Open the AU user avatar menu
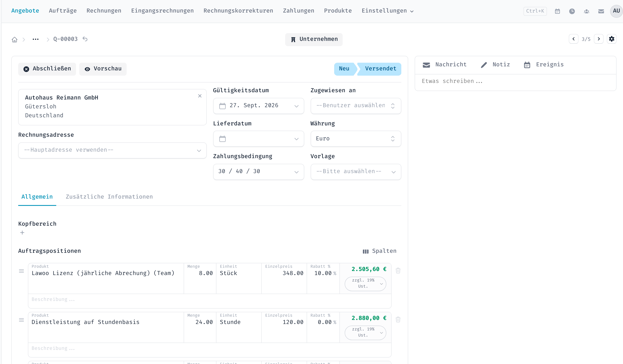This screenshot has height=364, width=623. click(616, 11)
